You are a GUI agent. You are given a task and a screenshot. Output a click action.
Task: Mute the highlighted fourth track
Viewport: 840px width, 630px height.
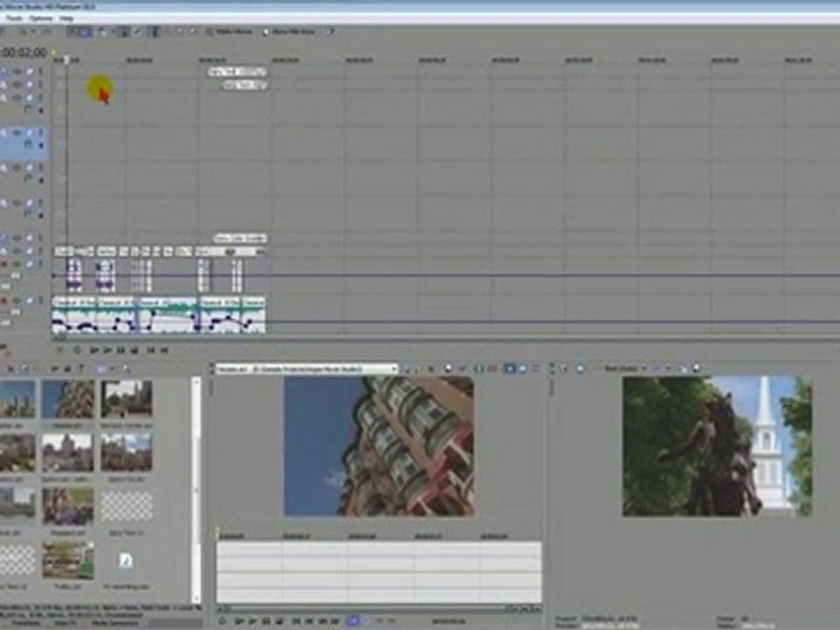tap(30, 132)
